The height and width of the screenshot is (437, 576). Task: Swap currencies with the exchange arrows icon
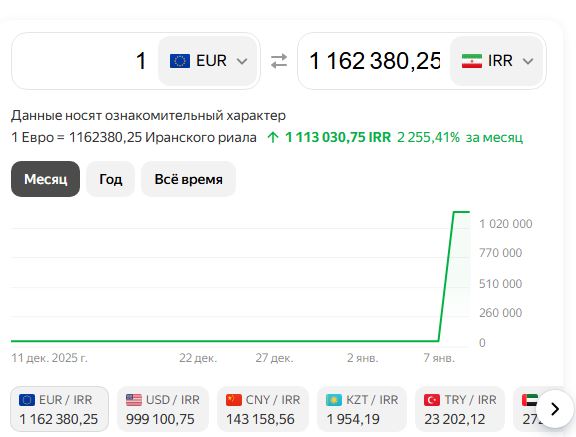(x=279, y=61)
